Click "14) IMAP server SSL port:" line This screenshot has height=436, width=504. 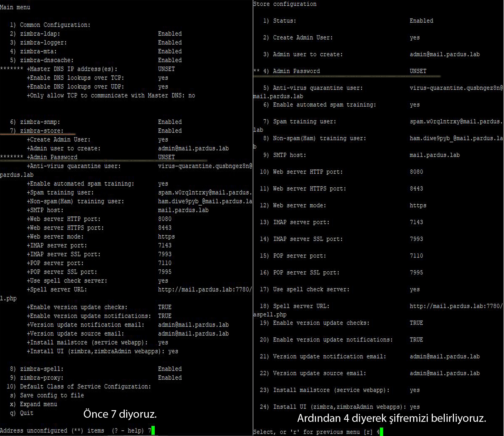tap(301, 239)
